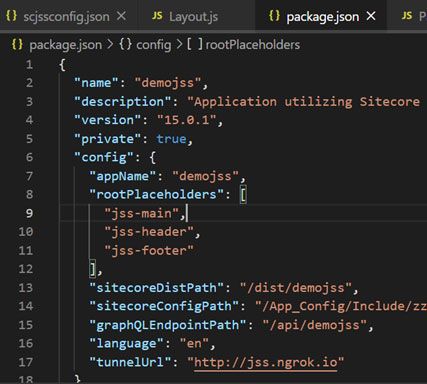Click the true value on private line
This screenshot has width=427, height=384.
click(x=171, y=139)
